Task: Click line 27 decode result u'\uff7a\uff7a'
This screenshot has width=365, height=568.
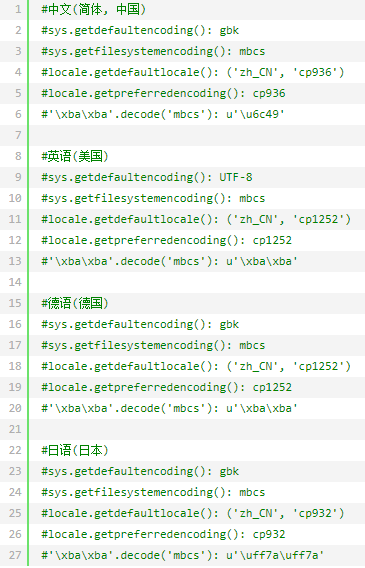Action: [275, 555]
